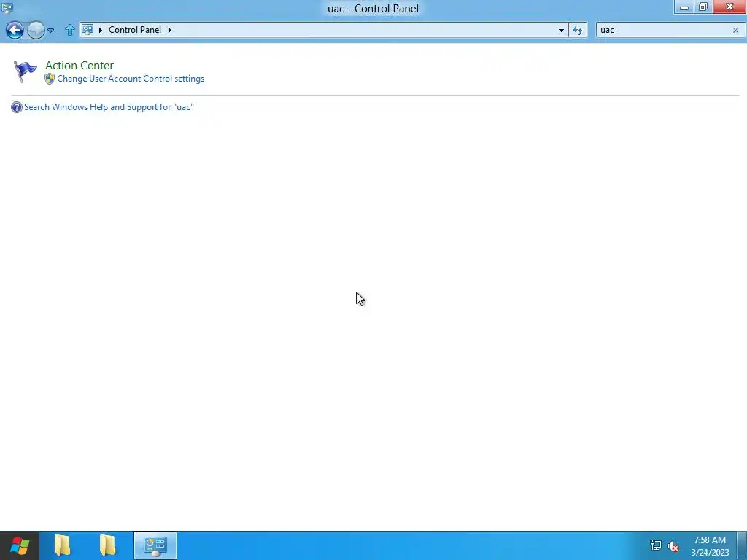Open Change User Account Control settings
This screenshot has height=560, width=747.
(131, 79)
